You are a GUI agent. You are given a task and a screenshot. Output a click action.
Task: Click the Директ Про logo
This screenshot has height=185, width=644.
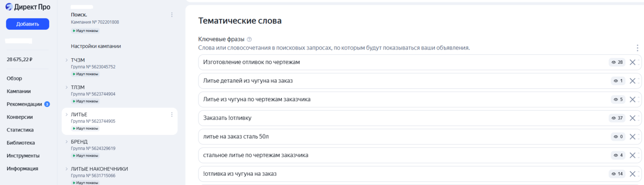tap(28, 7)
